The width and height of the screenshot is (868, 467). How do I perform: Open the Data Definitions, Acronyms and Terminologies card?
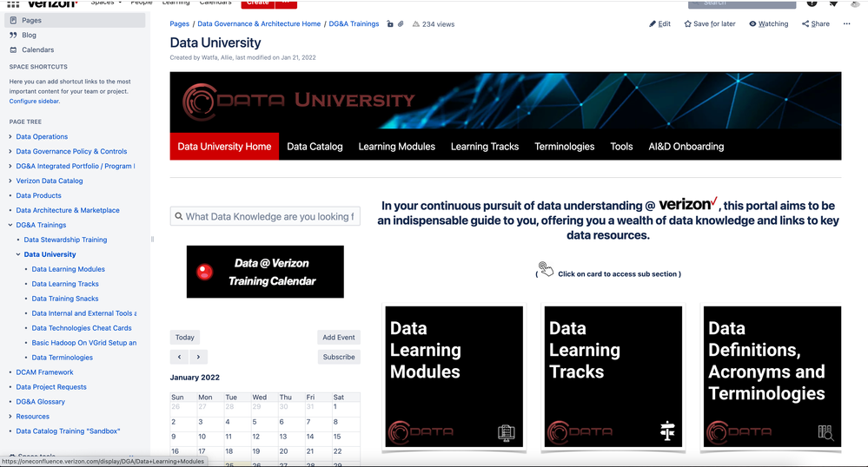(772, 376)
